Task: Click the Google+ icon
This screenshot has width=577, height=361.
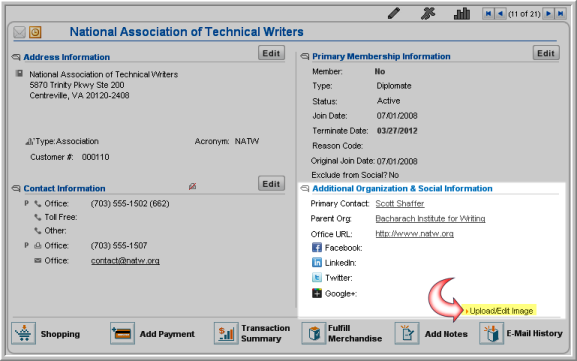Action: click(316, 293)
